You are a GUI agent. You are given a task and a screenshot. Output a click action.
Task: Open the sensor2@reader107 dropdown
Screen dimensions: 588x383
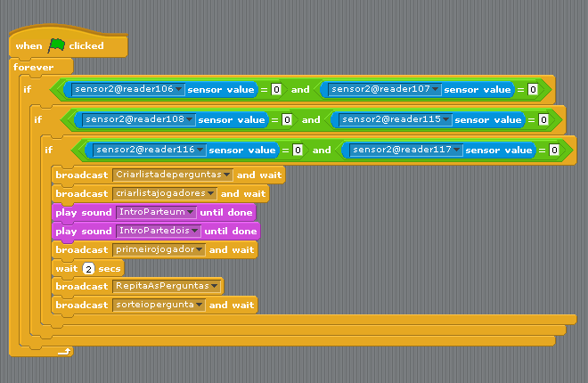(436, 89)
